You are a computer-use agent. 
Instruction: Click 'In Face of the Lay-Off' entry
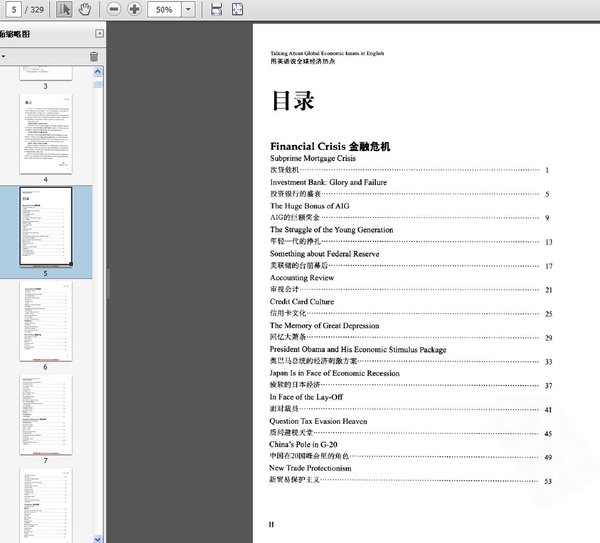[306, 397]
